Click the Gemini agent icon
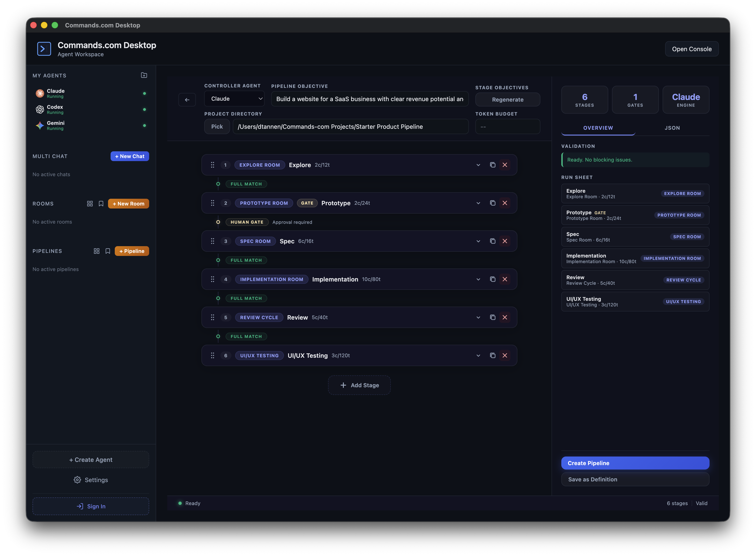Screen dimensions: 756x556 [40, 126]
